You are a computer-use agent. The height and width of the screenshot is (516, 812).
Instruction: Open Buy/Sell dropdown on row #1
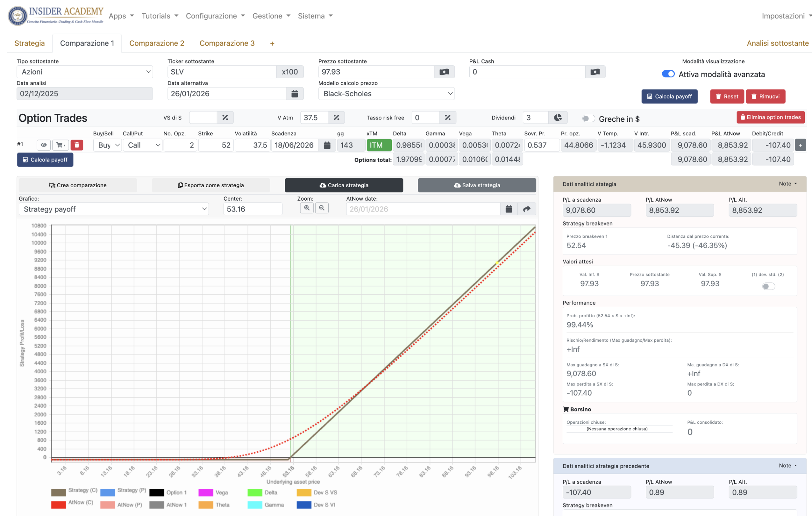point(108,145)
